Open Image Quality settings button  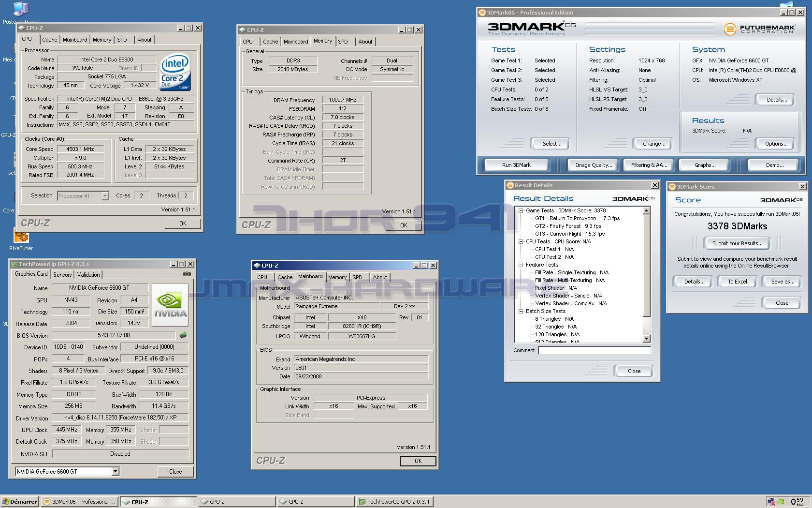click(x=594, y=165)
